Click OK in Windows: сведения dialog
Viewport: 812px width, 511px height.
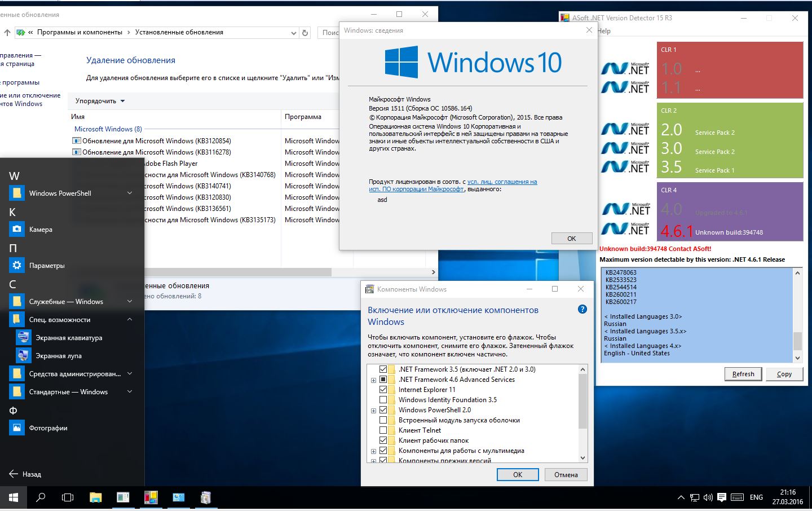coord(571,239)
